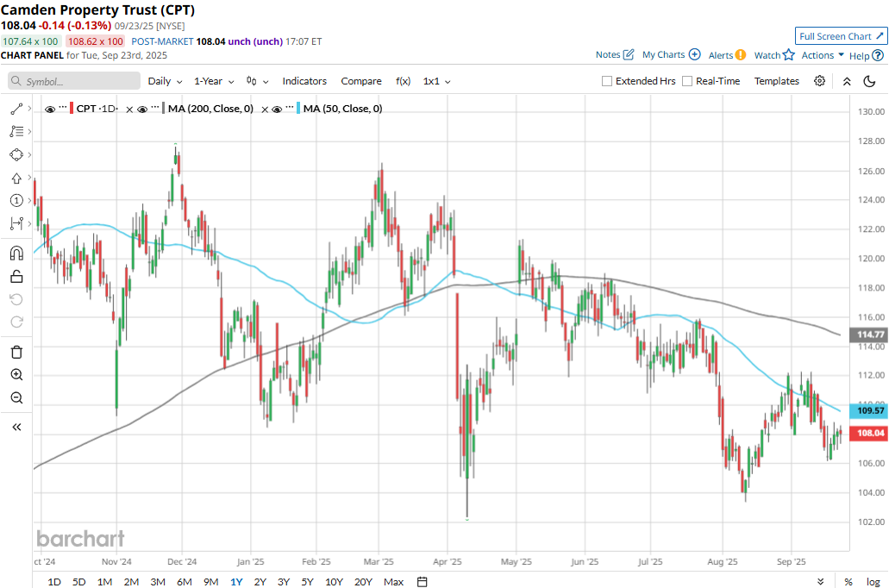The width and height of the screenshot is (889, 588).
Task: Open the calendar date range picker
Action: pyautogui.click(x=422, y=582)
